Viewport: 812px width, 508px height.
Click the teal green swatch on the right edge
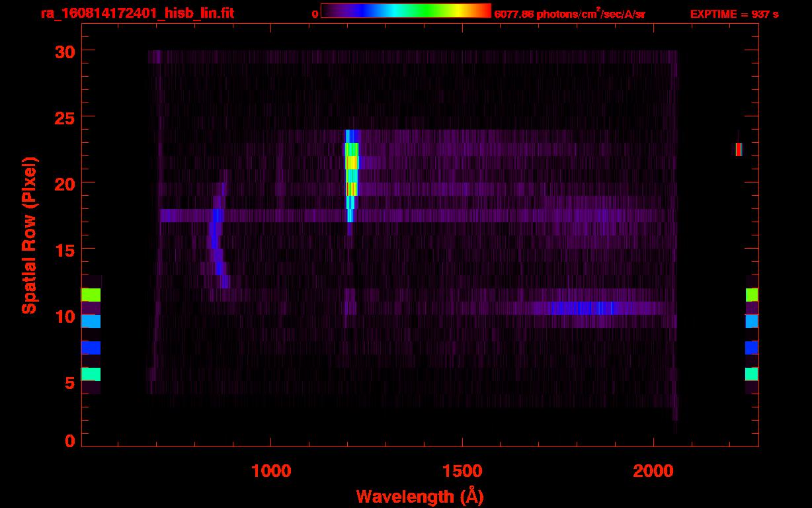(x=752, y=374)
